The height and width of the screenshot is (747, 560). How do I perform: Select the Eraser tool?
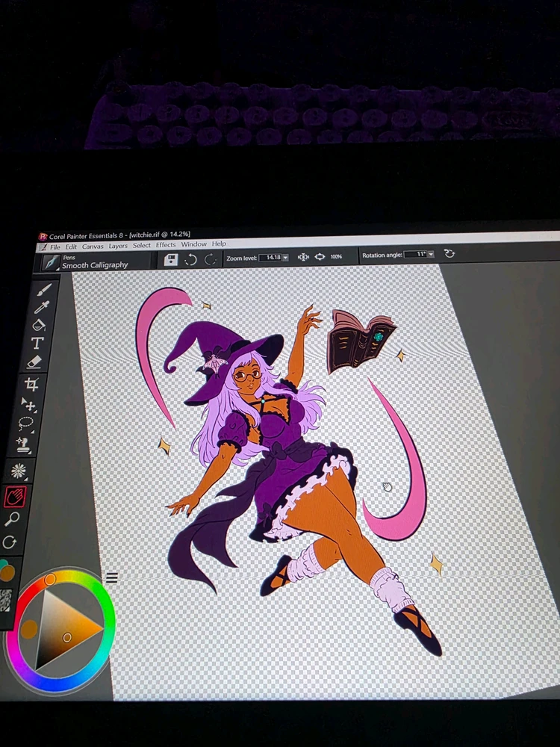34,362
